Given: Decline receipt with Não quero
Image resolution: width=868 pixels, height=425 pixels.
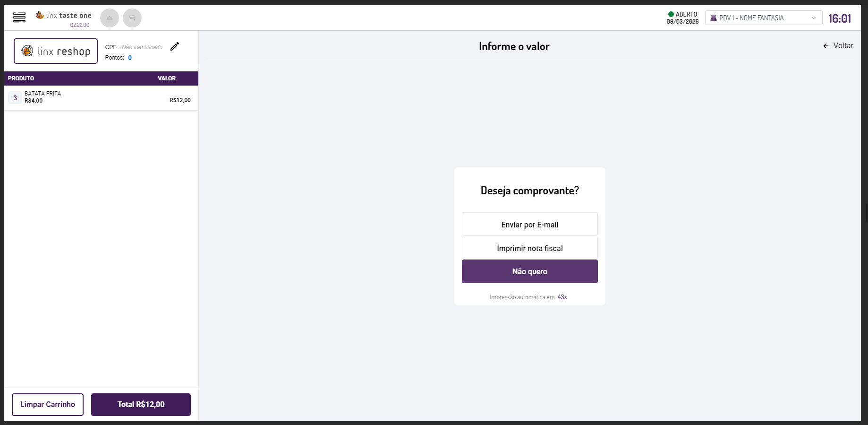Looking at the screenshot, I should [529, 271].
